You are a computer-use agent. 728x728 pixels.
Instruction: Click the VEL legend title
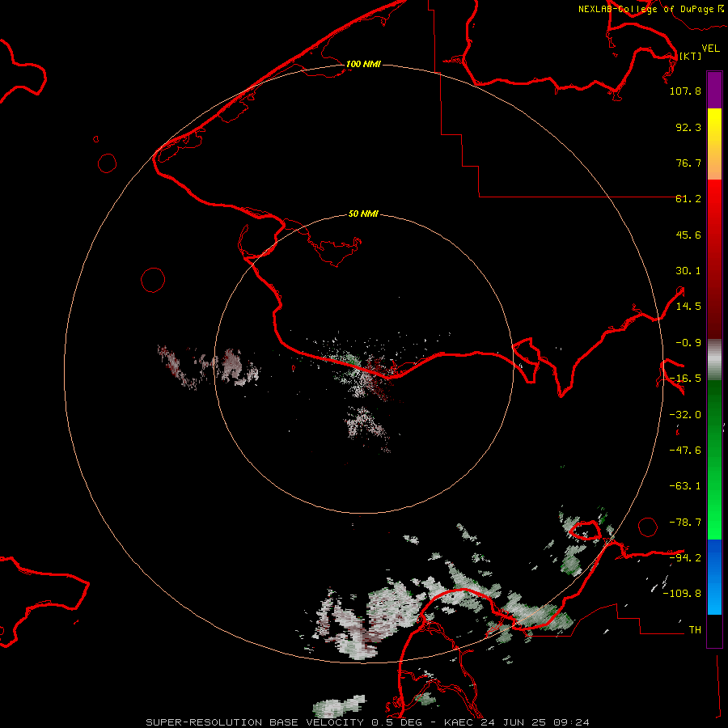point(711,48)
